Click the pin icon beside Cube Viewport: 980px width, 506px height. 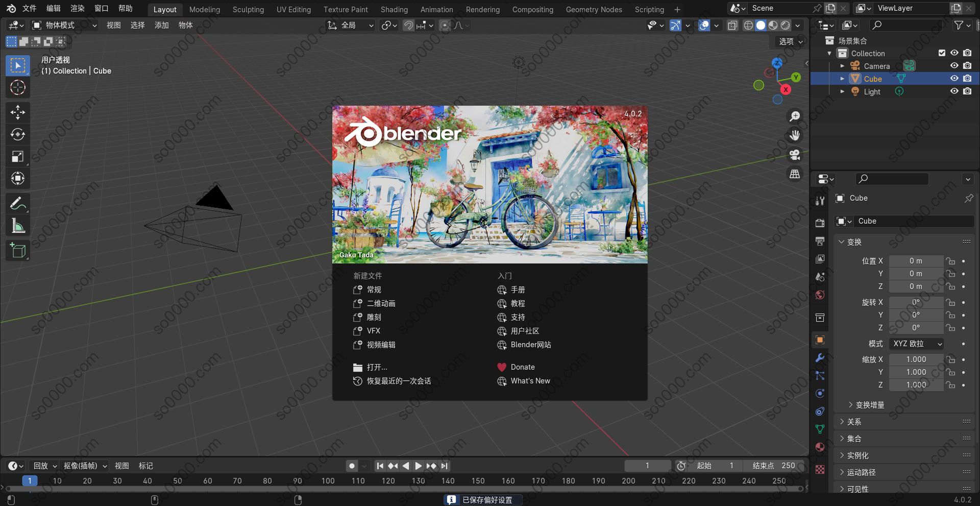[x=969, y=198]
